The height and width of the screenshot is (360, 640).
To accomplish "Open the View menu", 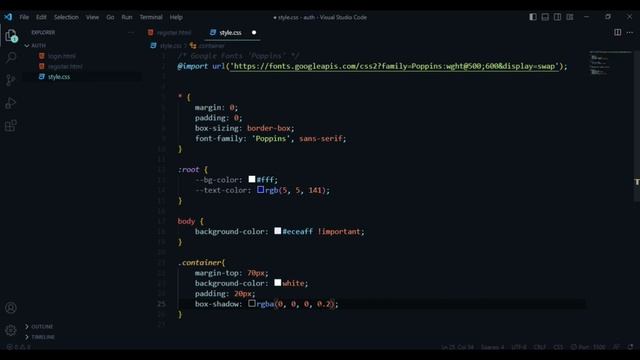I will click(x=92, y=17).
